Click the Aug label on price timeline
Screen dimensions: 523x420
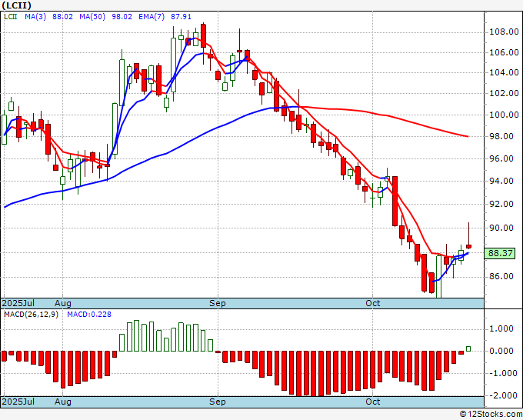(63, 303)
